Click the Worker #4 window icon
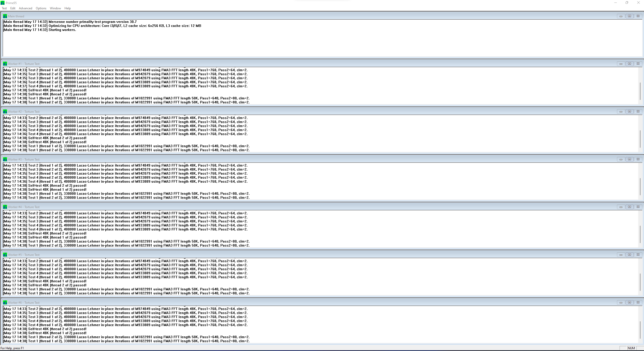This screenshot has width=644, height=351. [x=5, y=207]
